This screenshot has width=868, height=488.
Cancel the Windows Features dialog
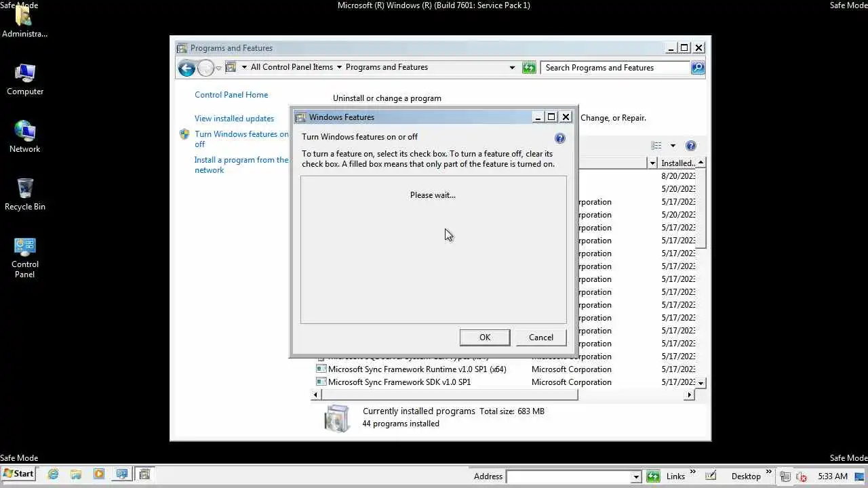click(541, 338)
